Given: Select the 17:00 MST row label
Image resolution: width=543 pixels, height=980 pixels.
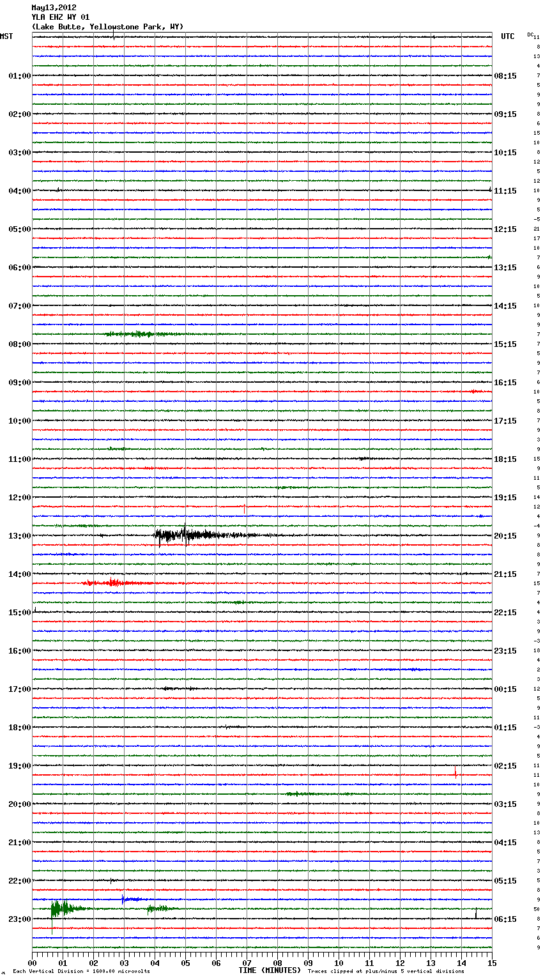Looking at the screenshot, I should pyautogui.click(x=20, y=689).
